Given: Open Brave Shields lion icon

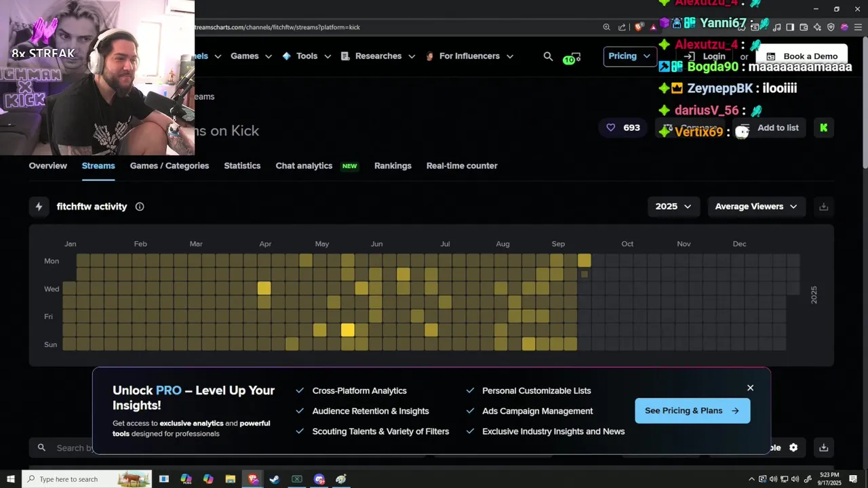Looking at the screenshot, I should point(639,27).
